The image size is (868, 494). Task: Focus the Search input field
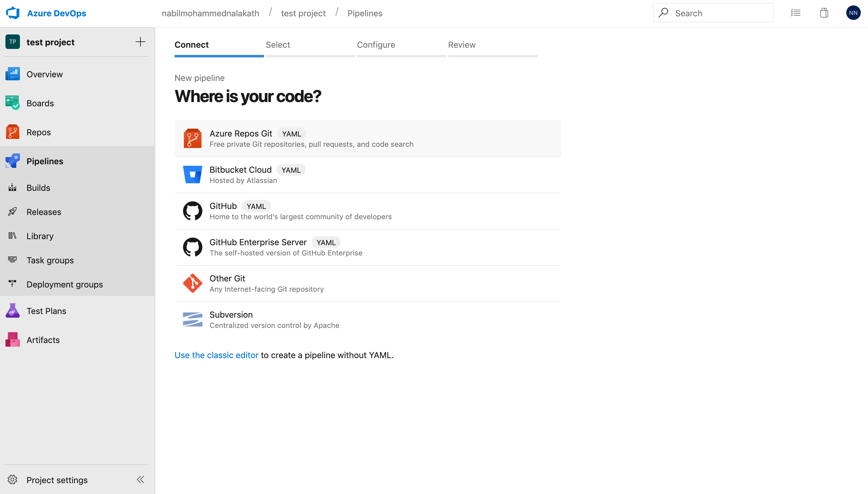point(713,13)
